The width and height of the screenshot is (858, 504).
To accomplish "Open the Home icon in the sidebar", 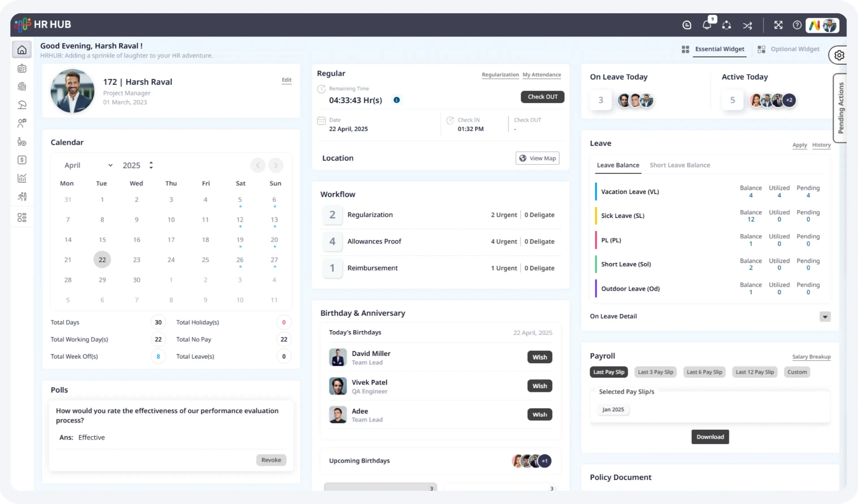I will tap(21, 49).
